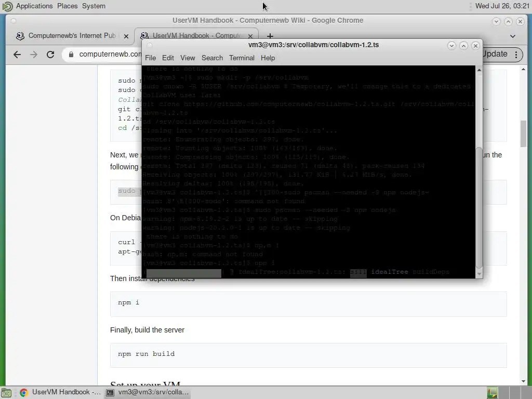Viewport: 532px width, 399px height.
Task: Open terminal Search menu
Action: coord(212,58)
